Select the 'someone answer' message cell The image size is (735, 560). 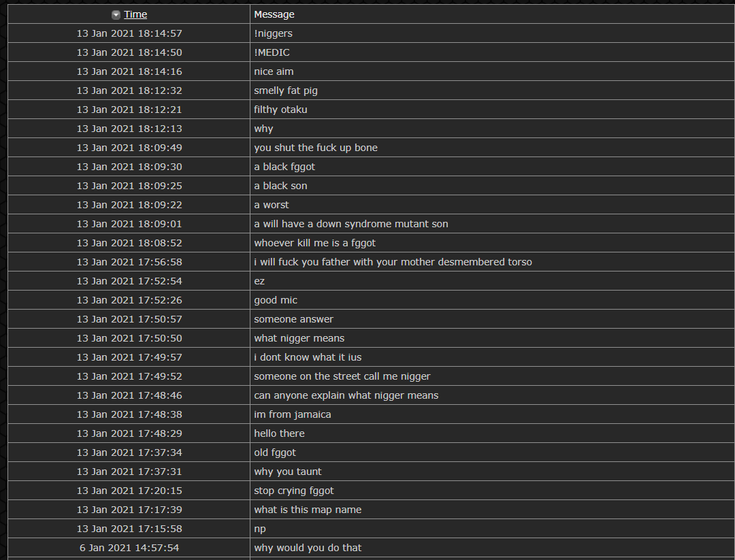[492, 319]
